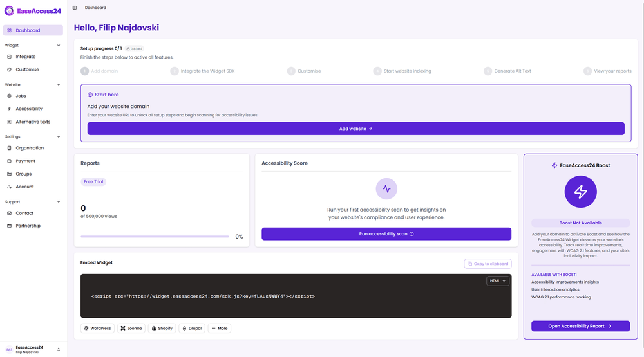Click 'WCAG 2.1 performance tracking' text
Screen dimensions: 644x357
[561, 297]
